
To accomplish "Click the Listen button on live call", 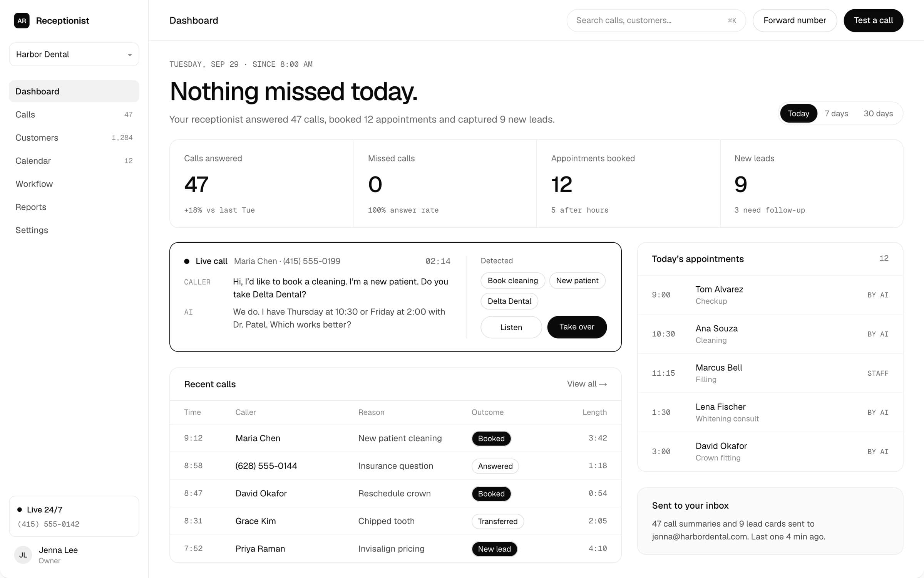I will tap(511, 327).
